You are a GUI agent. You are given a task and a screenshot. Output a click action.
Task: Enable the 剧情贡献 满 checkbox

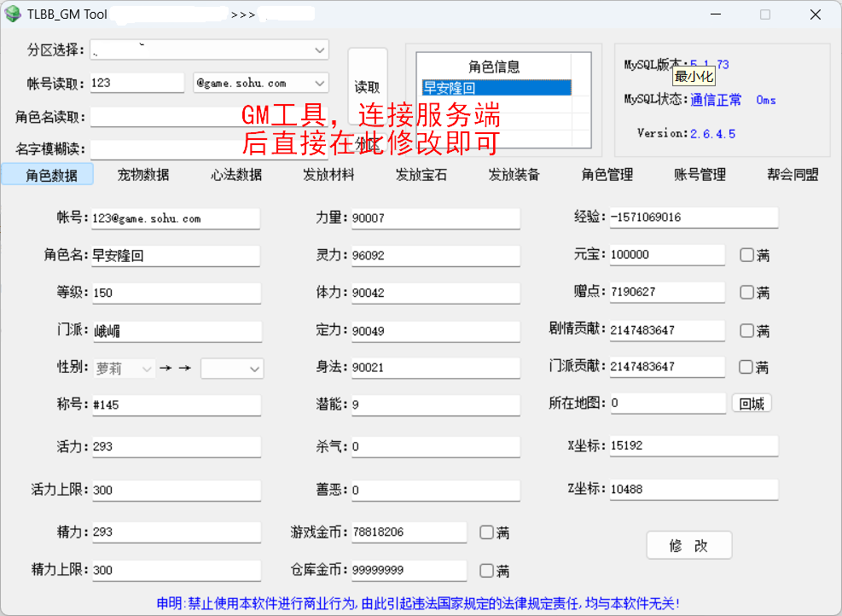point(746,330)
